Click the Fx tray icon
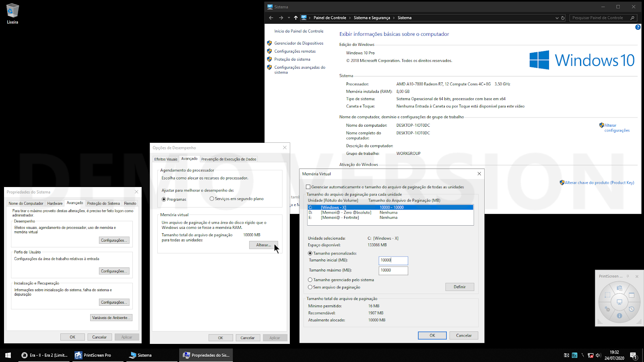Viewport: 644px width, 362px height. tap(574, 355)
